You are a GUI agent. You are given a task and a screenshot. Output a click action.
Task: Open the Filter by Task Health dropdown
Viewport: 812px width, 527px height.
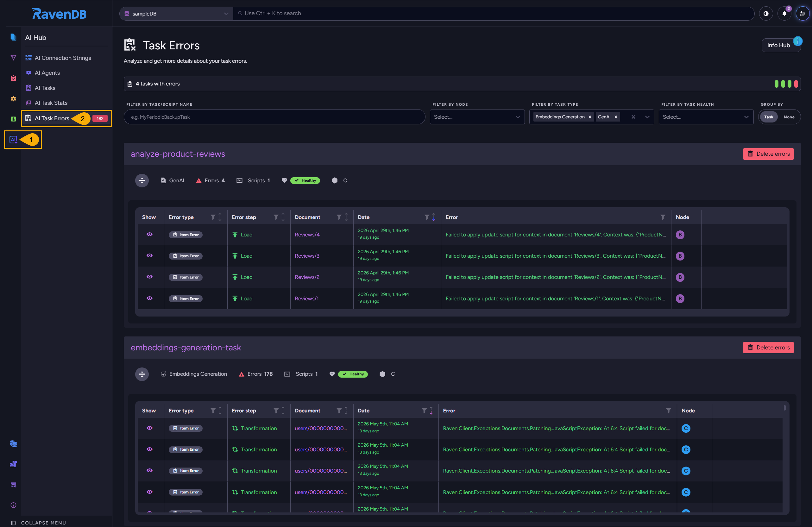(x=706, y=117)
